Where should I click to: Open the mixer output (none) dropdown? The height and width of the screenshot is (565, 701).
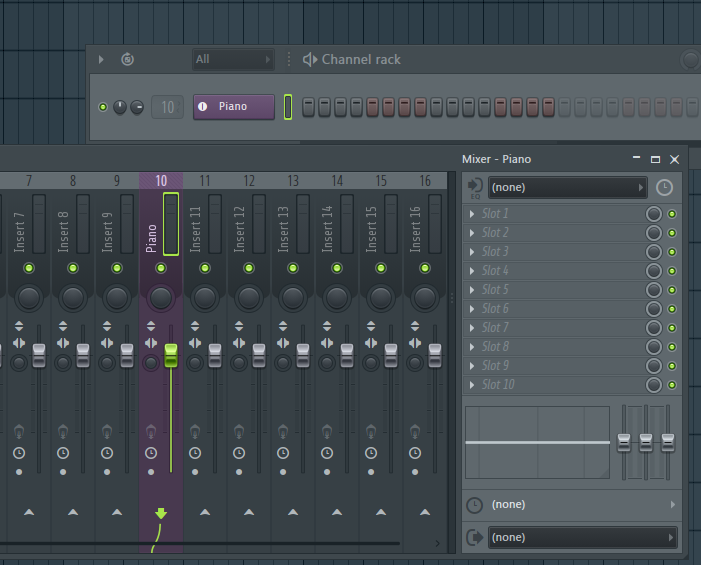pos(583,537)
